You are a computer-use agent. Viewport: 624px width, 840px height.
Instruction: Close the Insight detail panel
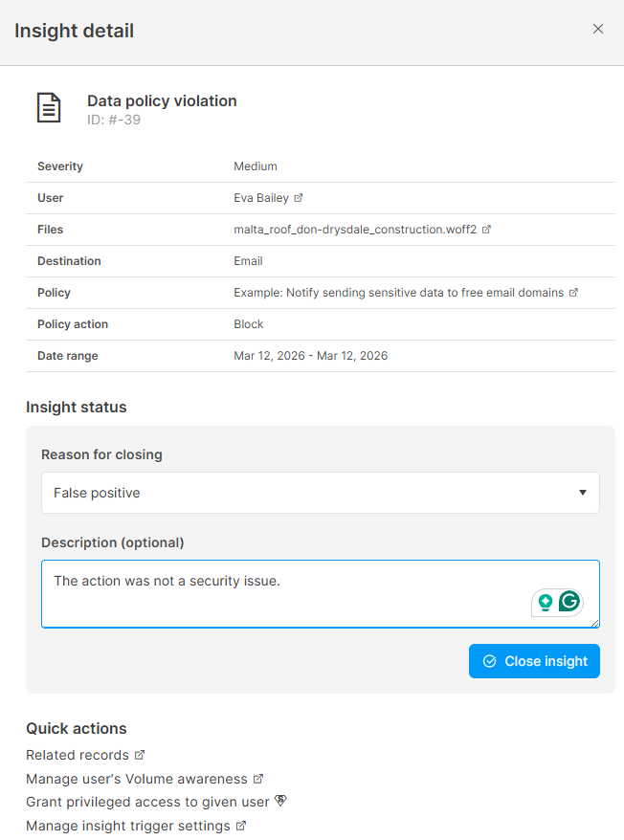598,29
